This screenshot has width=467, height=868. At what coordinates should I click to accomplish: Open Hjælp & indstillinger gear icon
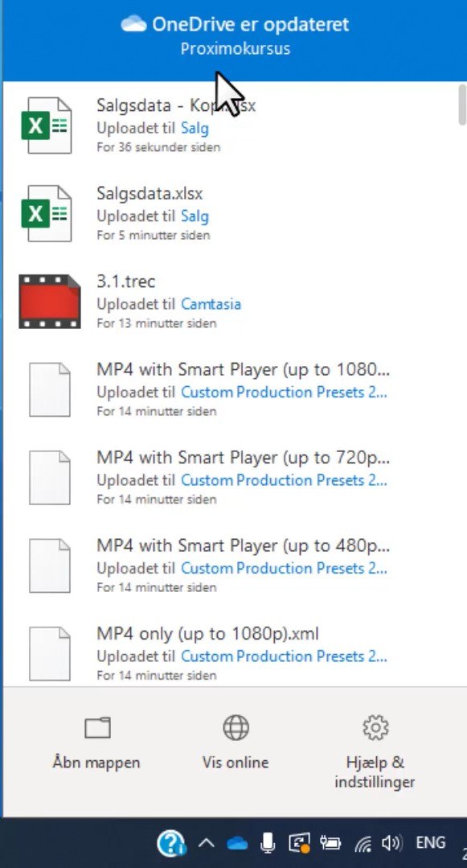click(x=375, y=727)
